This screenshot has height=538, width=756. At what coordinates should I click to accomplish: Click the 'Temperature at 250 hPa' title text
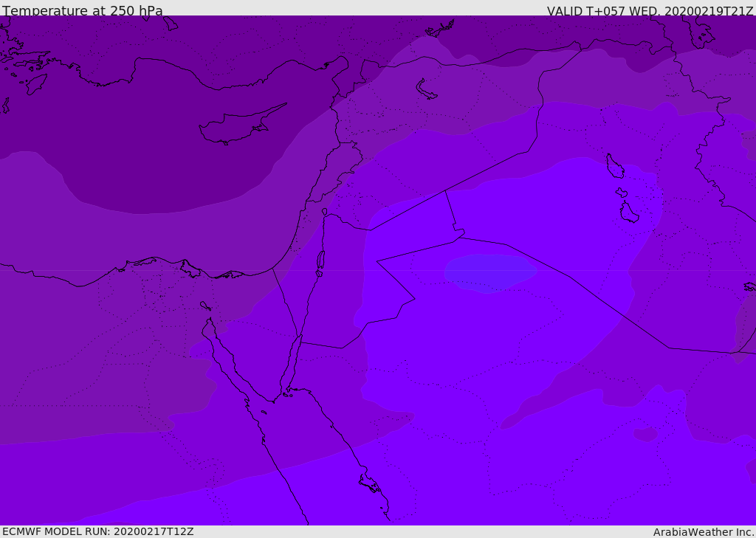(x=83, y=10)
